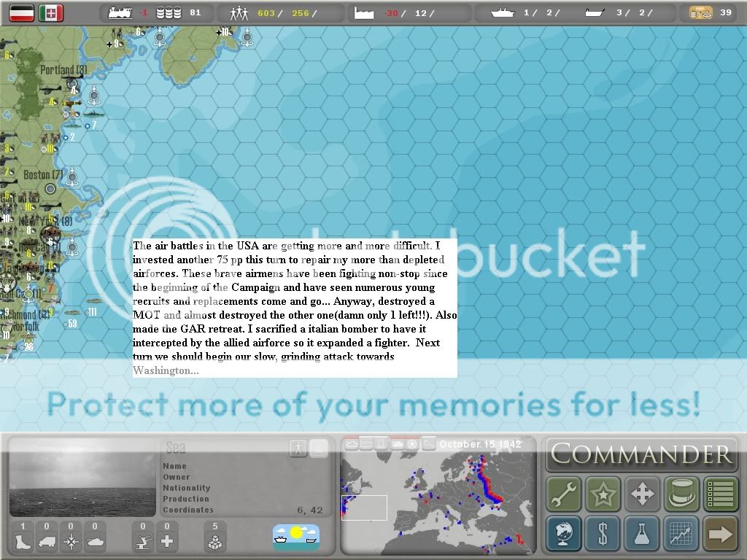Screen dimensions: 747x560
Task: Click the manpower soldiers icon
Action: point(239,13)
